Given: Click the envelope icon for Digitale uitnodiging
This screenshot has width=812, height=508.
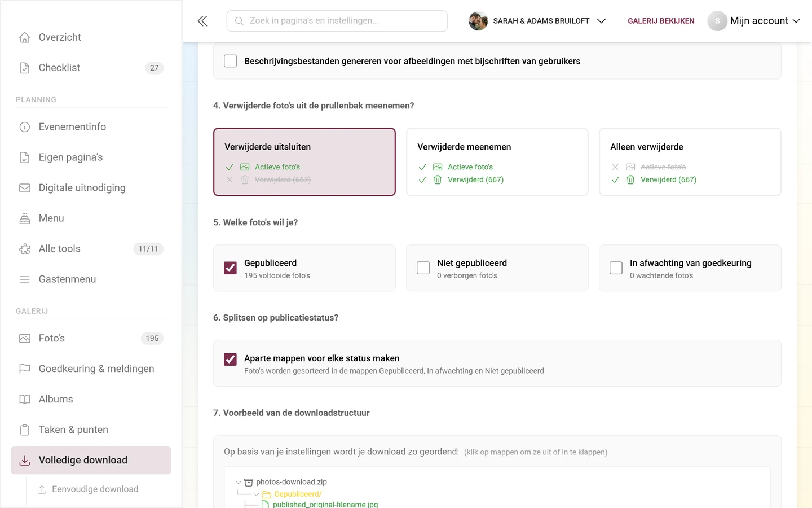Looking at the screenshot, I should point(25,188).
